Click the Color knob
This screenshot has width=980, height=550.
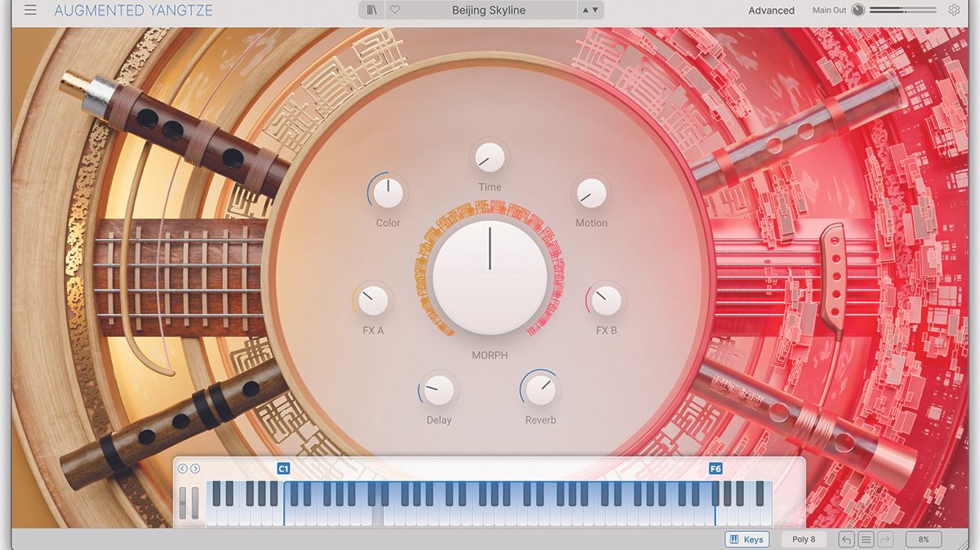pyautogui.click(x=388, y=193)
